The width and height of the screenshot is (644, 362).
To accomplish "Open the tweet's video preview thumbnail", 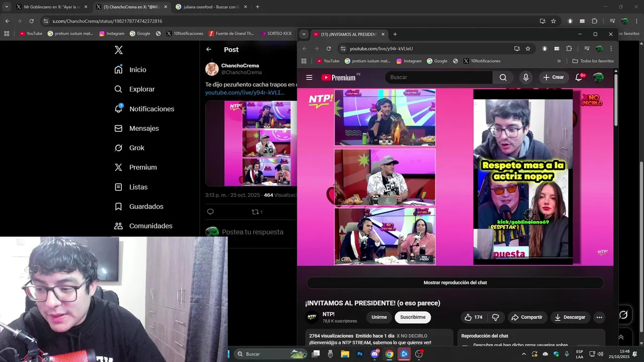I will tap(251, 143).
